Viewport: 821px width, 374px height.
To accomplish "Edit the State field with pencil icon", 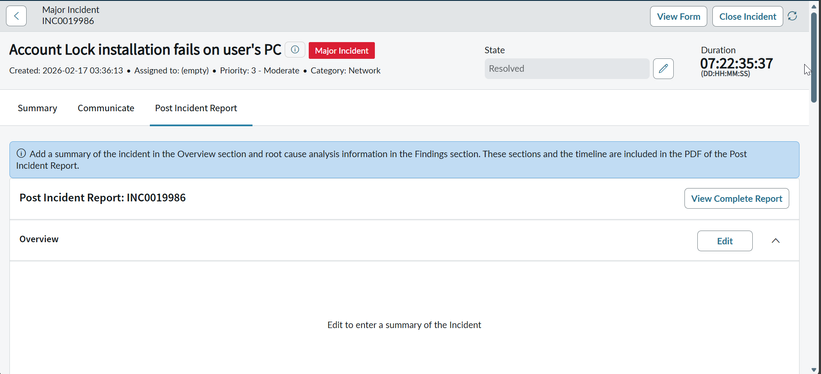I will [x=663, y=69].
